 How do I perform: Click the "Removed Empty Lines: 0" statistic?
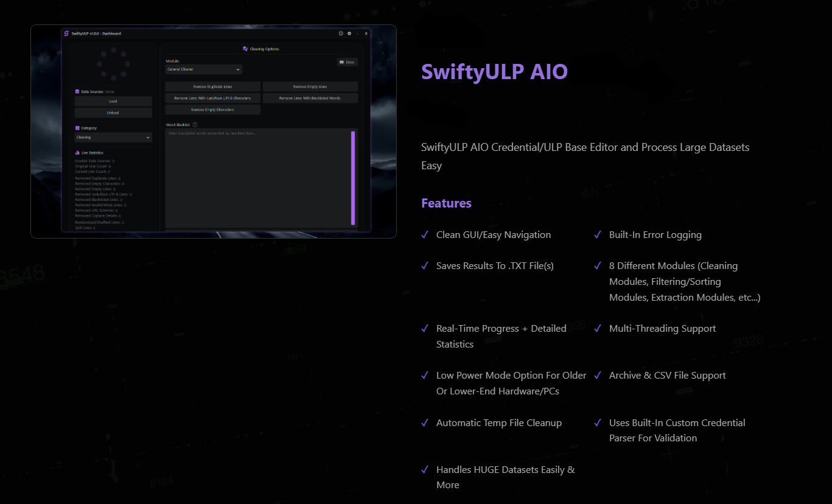point(95,189)
